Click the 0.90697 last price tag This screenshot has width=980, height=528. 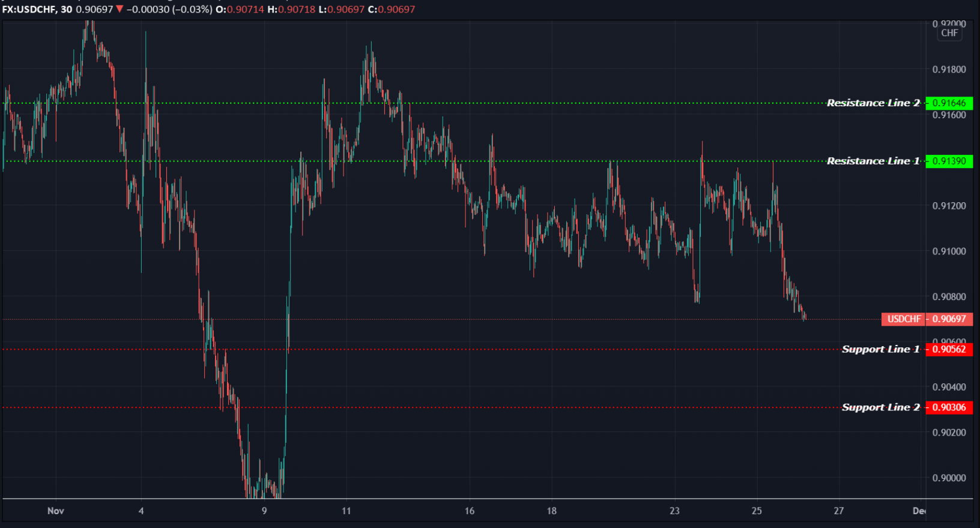[x=949, y=319]
